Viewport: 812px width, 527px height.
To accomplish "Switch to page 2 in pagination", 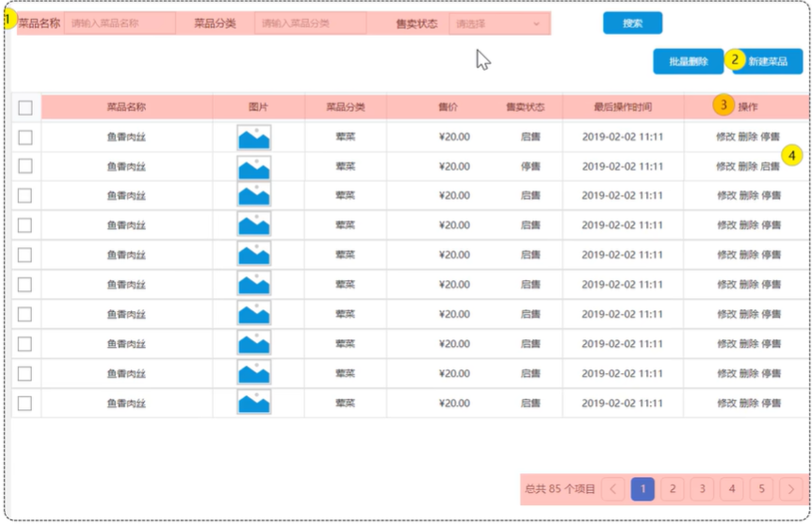I will (672, 489).
